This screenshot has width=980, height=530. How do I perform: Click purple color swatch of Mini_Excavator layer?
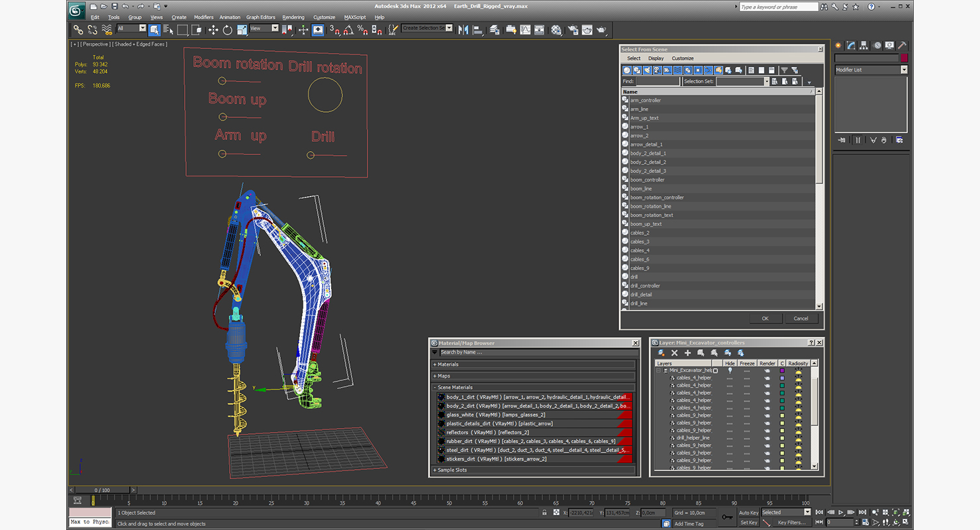782,370
